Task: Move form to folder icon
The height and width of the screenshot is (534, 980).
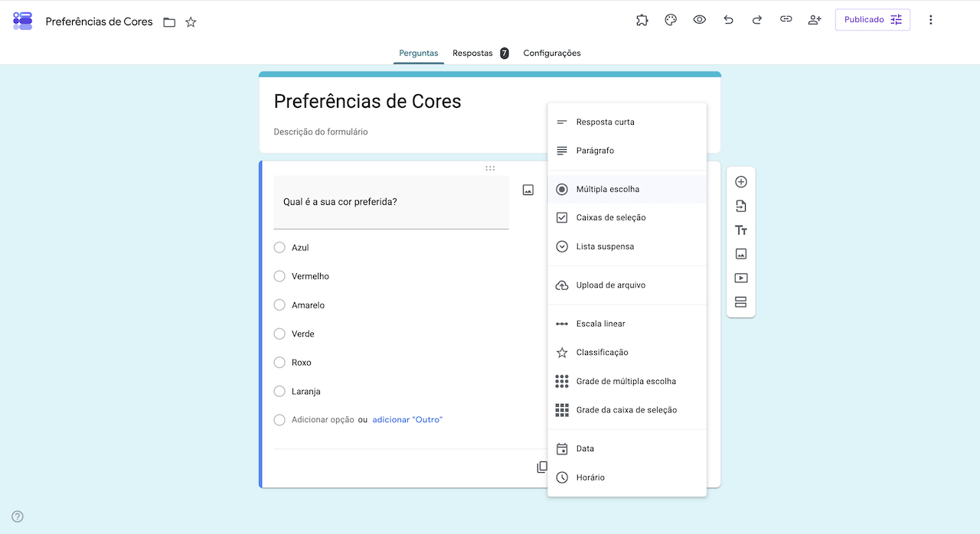Action: (169, 22)
